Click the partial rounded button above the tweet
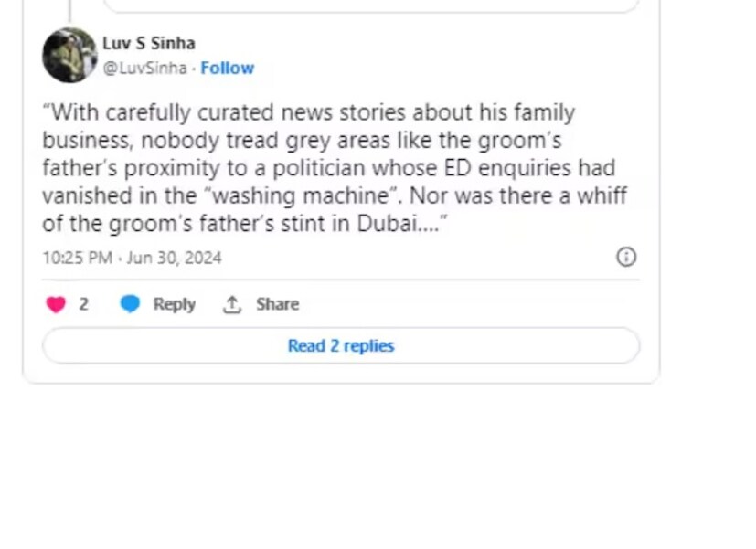The image size is (756, 549). tap(370, 5)
